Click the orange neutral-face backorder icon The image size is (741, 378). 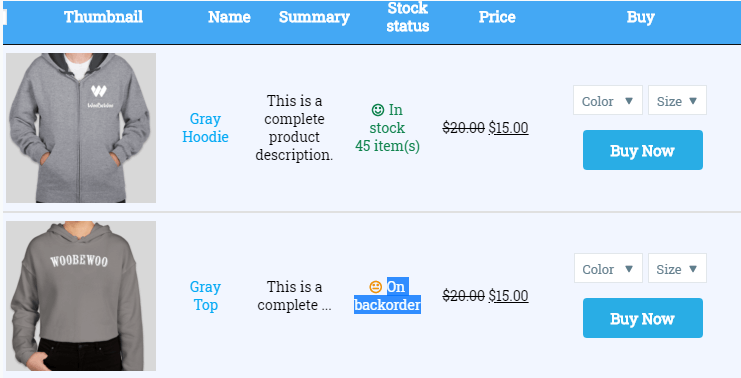(376, 286)
